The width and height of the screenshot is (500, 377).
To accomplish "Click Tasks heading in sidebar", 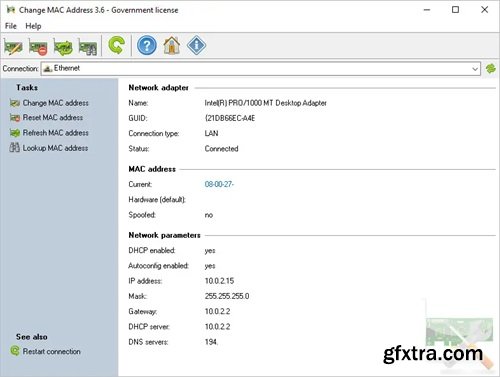I will tap(27, 88).
